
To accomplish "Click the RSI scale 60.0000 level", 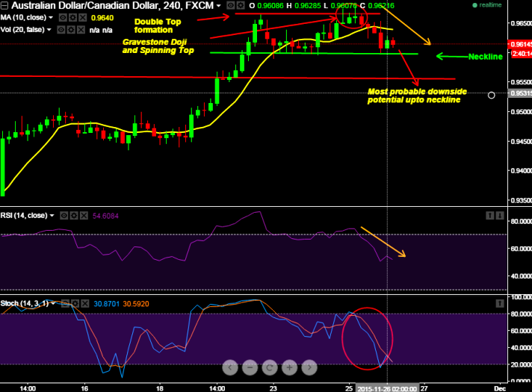I will [x=521, y=249].
